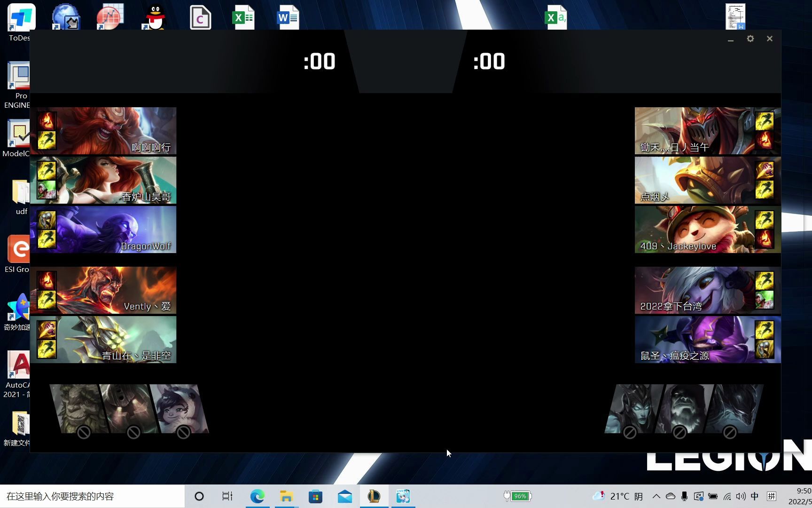
Task: Click the third banned champion on right team
Action: click(x=734, y=409)
